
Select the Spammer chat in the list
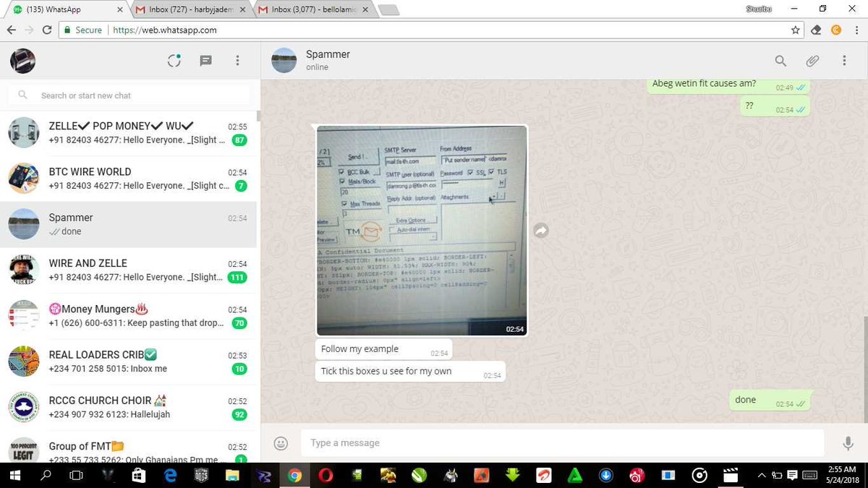coord(128,224)
